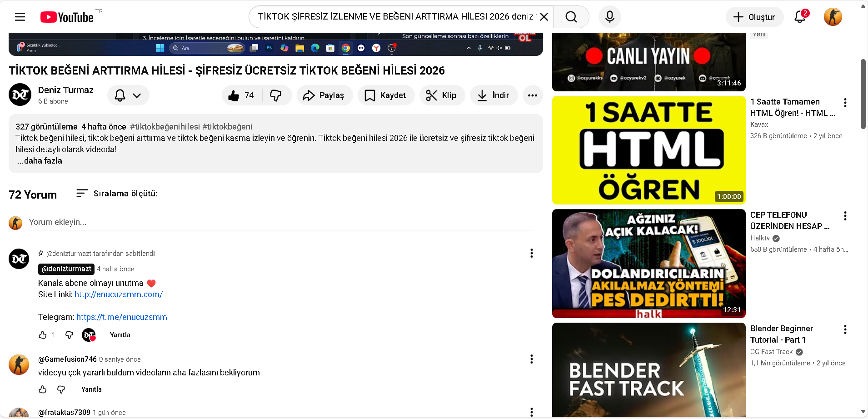Click the Yorum ekleyin comment field
The width and height of the screenshot is (868, 419).
pyautogui.click(x=281, y=222)
